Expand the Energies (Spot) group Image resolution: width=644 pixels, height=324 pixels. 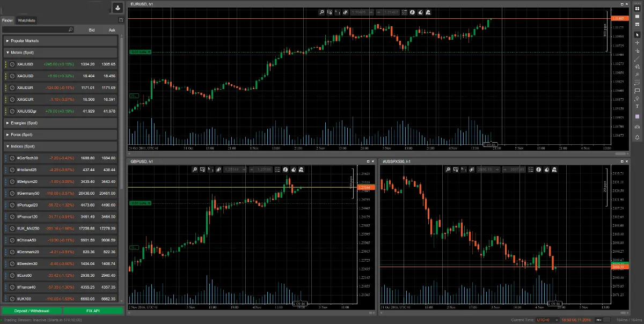pyautogui.click(x=60, y=123)
